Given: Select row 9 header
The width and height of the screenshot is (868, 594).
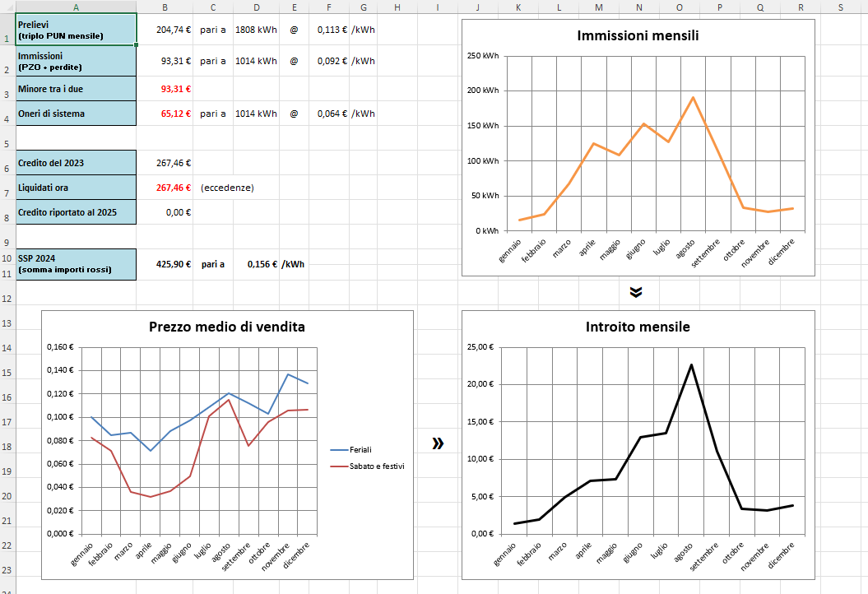Looking at the screenshot, I should tap(7, 243).
